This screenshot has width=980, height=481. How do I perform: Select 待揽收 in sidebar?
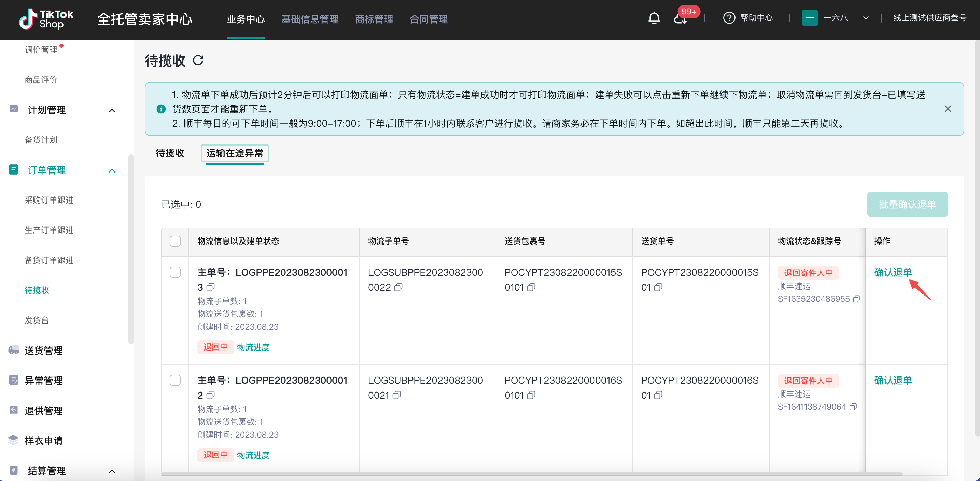pos(37,290)
